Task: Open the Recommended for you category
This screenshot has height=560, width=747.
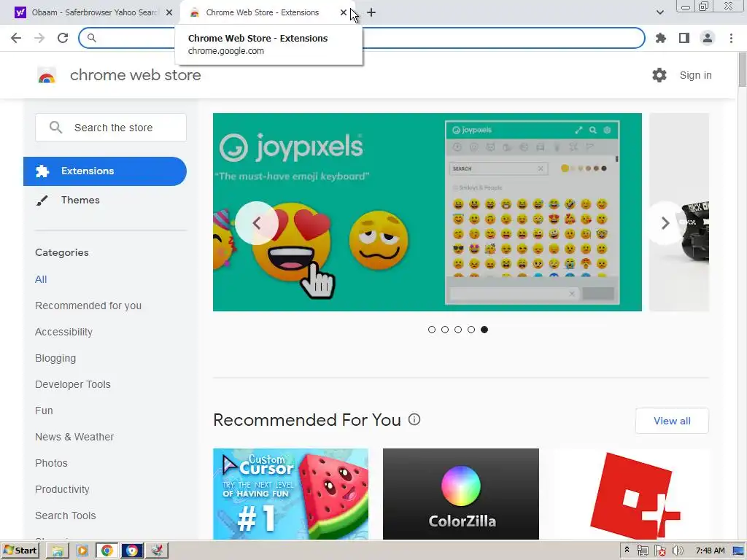Action: (x=88, y=306)
